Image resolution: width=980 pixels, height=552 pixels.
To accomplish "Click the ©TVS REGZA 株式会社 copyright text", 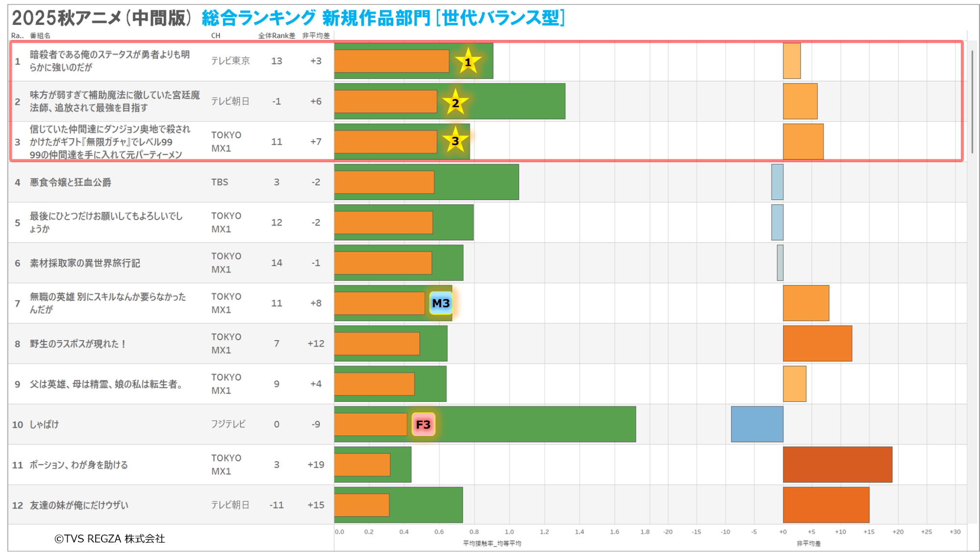I will [109, 538].
